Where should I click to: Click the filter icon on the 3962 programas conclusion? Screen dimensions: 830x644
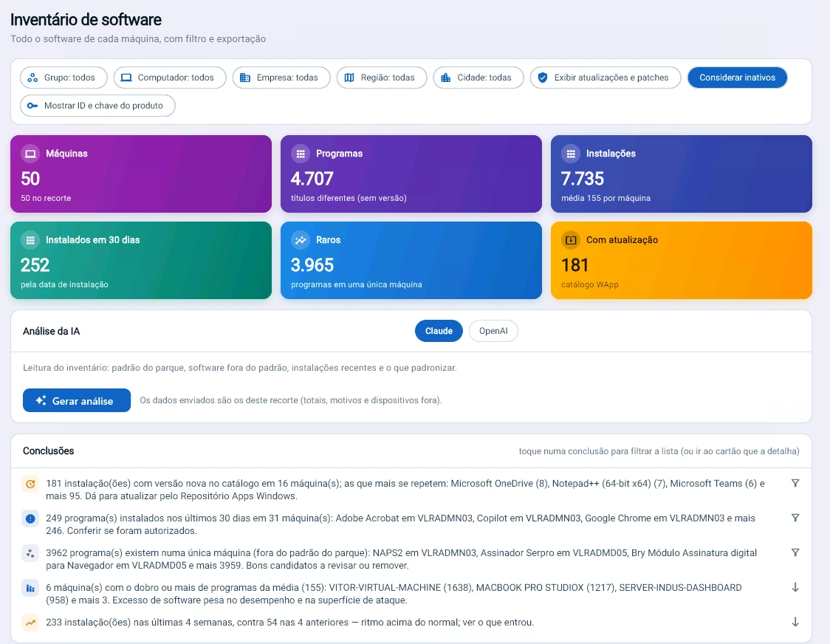[x=795, y=552]
